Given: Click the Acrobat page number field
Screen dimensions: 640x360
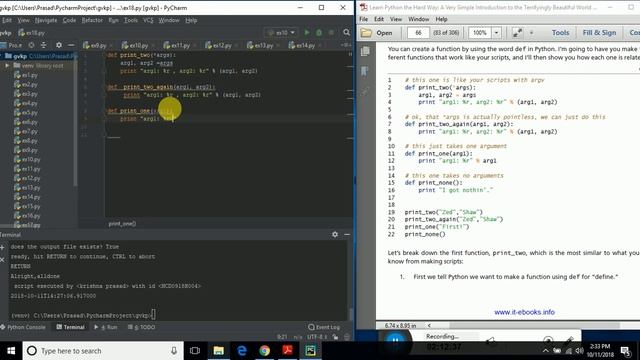Looking at the screenshot, I should click(x=418, y=33).
